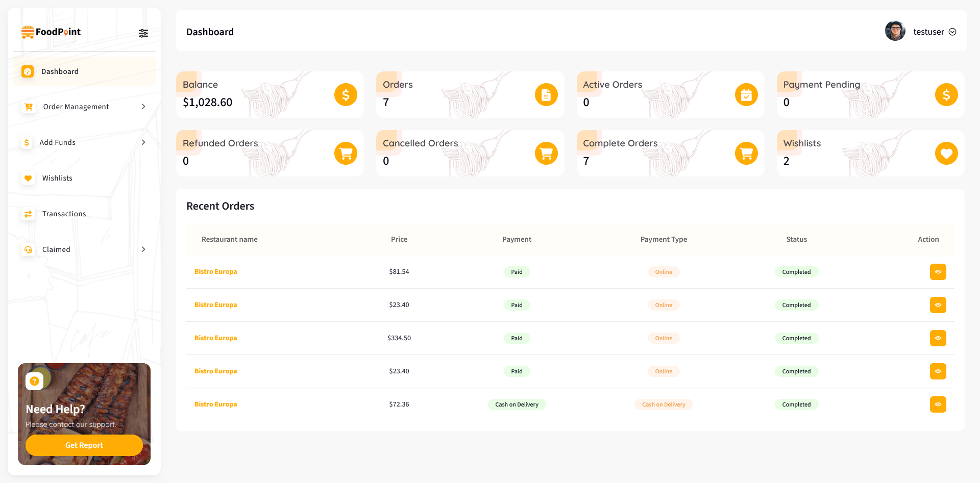Click the sidebar collapse toggle near FoodPoint logo
The image size is (980, 483).
143,33
